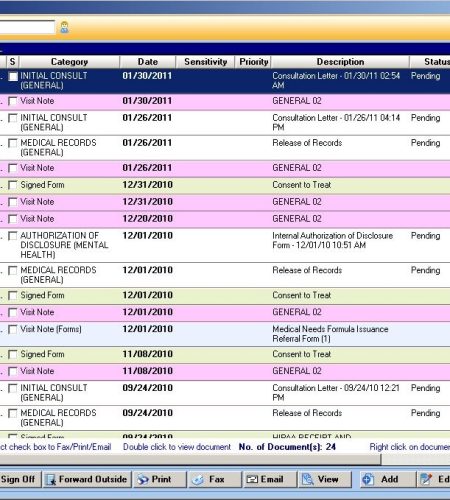
Task: Check the box for 09/24/2010 Initial Consult
Action: tap(13, 388)
